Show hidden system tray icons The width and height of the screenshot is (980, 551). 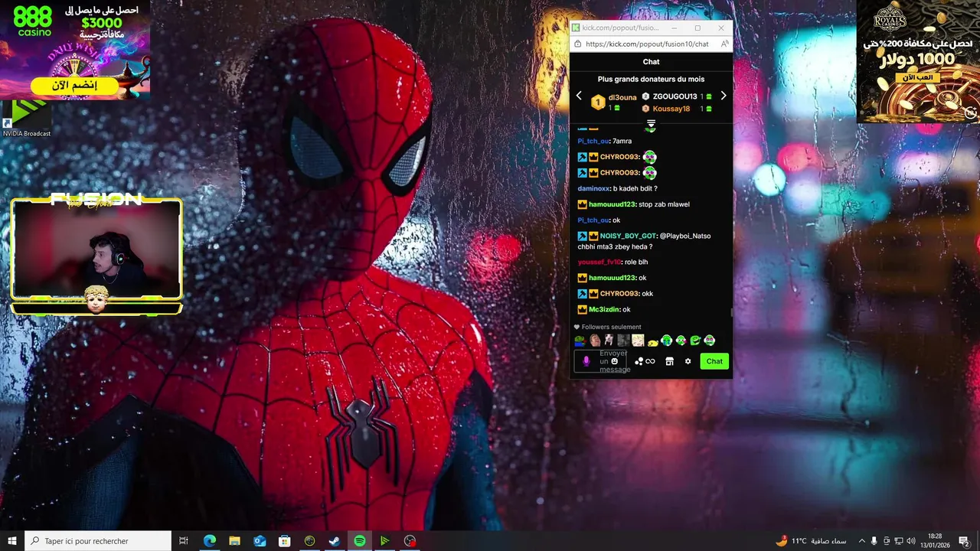(862, 541)
